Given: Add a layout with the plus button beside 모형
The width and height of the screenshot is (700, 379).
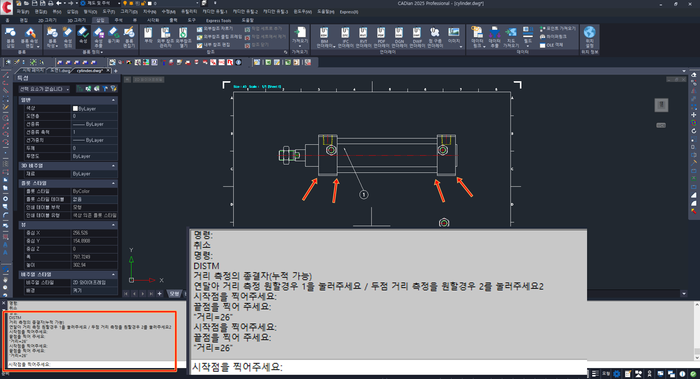Looking at the screenshot, I should tap(159, 293).
